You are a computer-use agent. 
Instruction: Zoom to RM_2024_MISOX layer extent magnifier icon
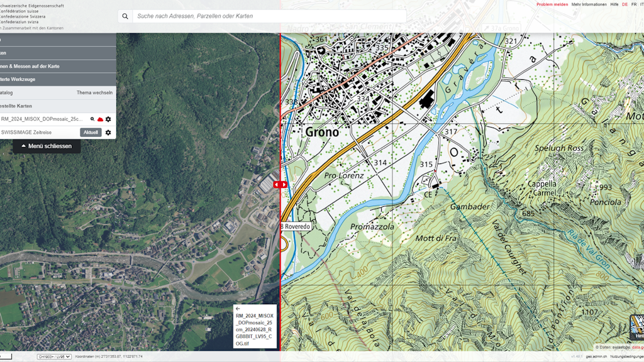[x=92, y=119]
